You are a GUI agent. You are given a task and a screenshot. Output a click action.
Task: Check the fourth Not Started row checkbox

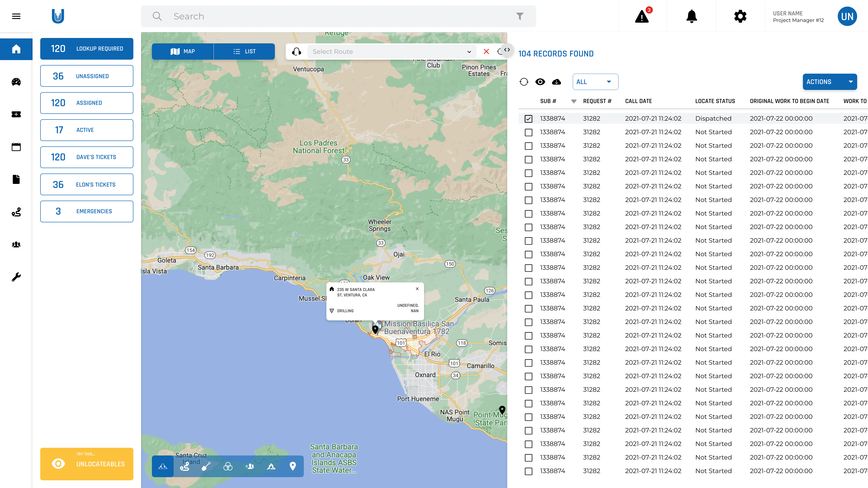[x=528, y=173]
